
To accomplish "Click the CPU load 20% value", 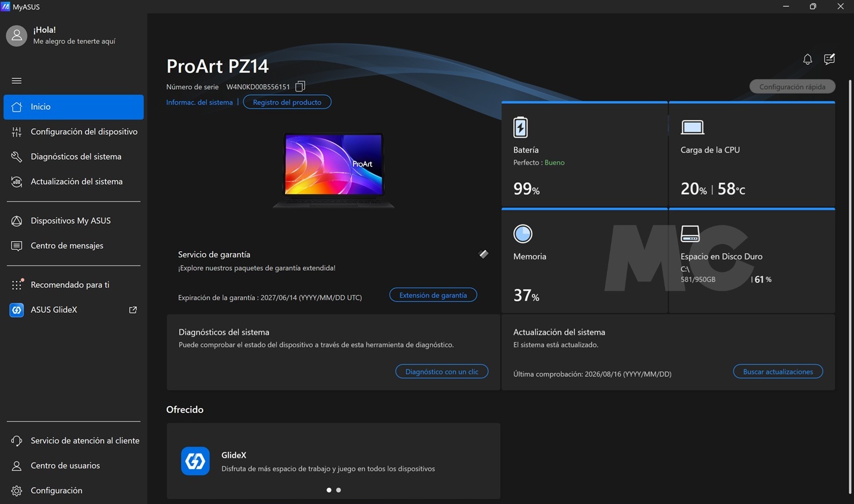I will click(x=694, y=189).
